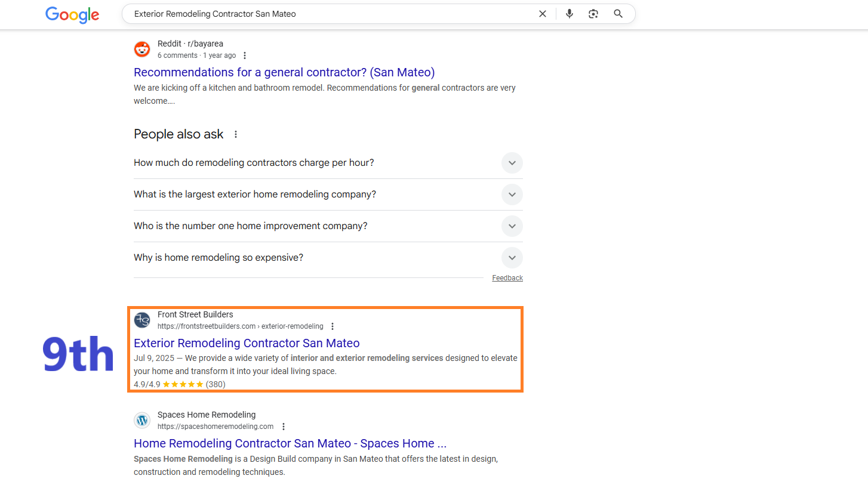
Task: Start voice search with microphone icon
Action: (x=570, y=14)
